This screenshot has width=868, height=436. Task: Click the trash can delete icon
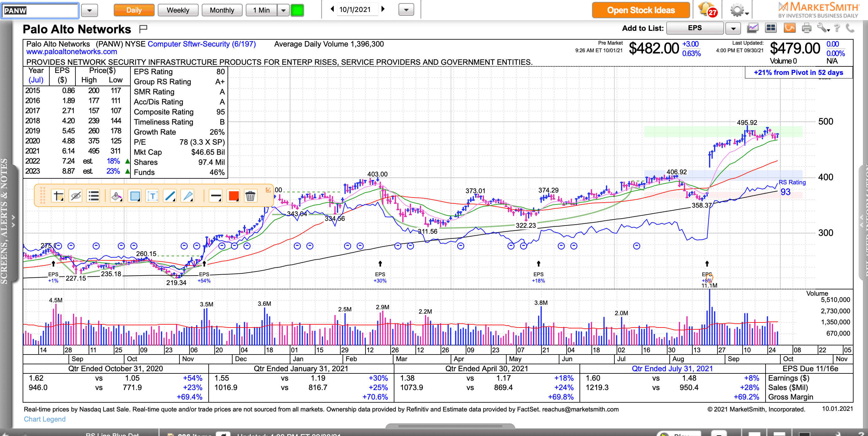(250, 196)
